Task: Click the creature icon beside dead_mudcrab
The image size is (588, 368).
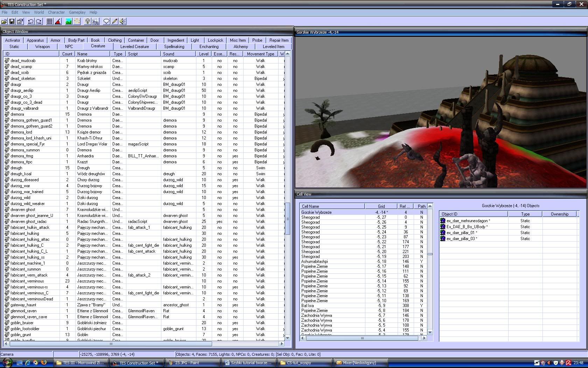Action: 7,61
